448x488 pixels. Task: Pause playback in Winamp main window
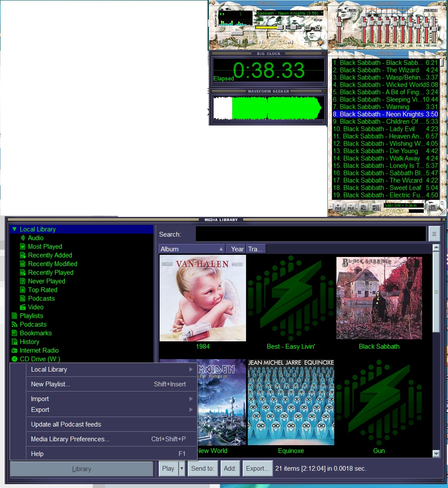click(x=240, y=42)
